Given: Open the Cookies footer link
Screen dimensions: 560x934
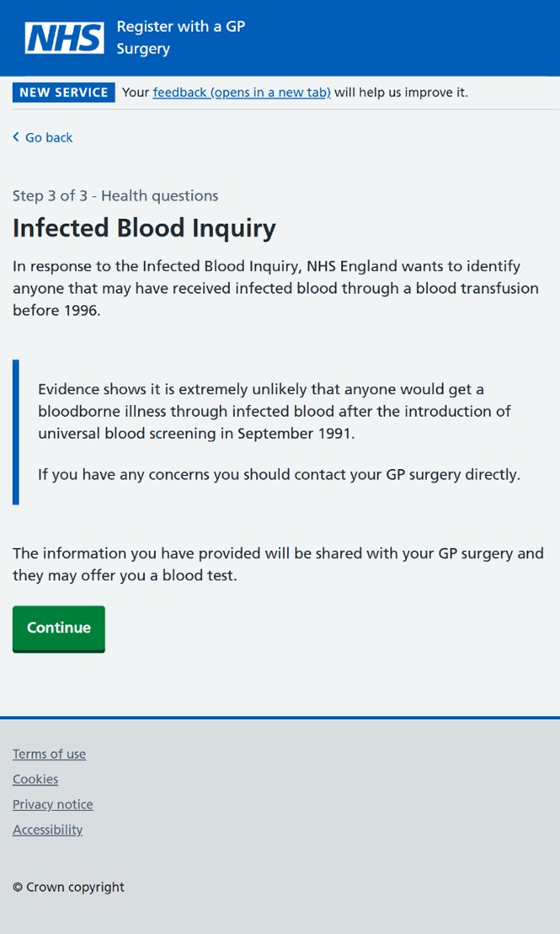Looking at the screenshot, I should [x=35, y=778].
